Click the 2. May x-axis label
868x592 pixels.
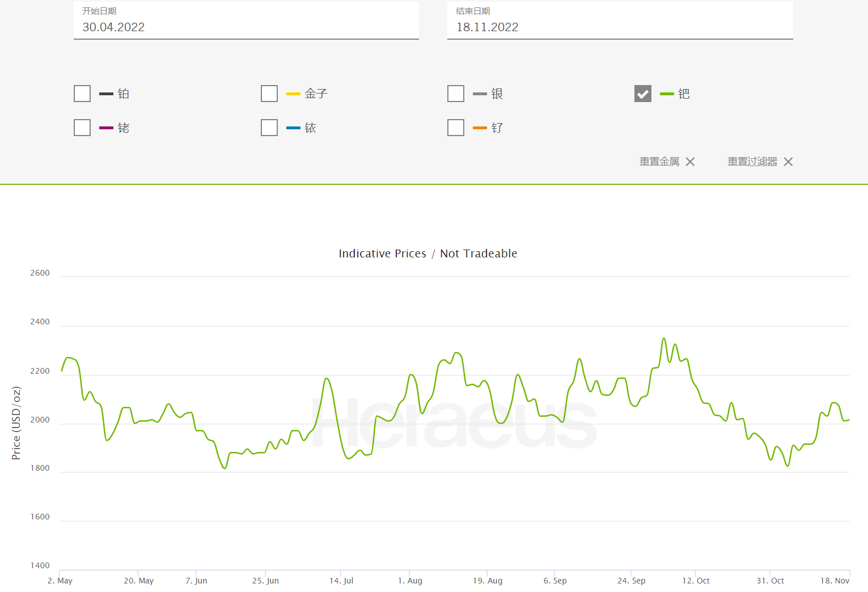[60, 581]
